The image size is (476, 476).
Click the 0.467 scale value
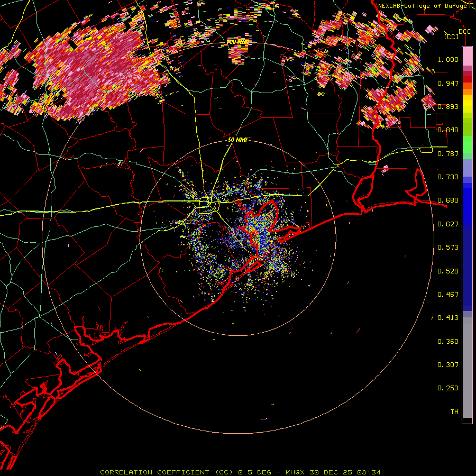pos(448,295)
